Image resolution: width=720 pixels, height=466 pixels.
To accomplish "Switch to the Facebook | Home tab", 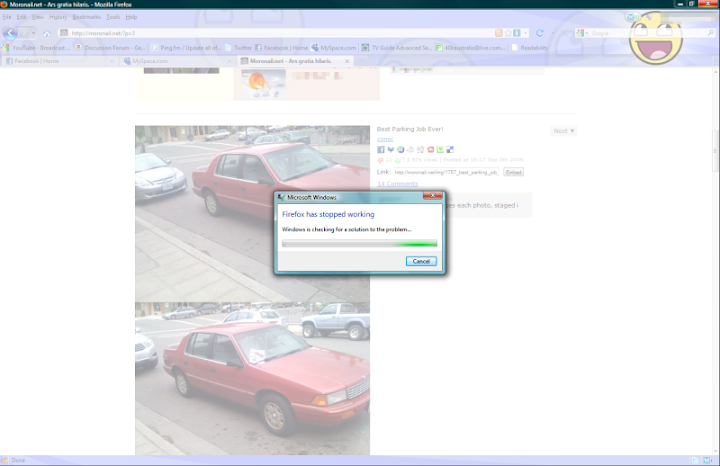I will tap(35, 61).
